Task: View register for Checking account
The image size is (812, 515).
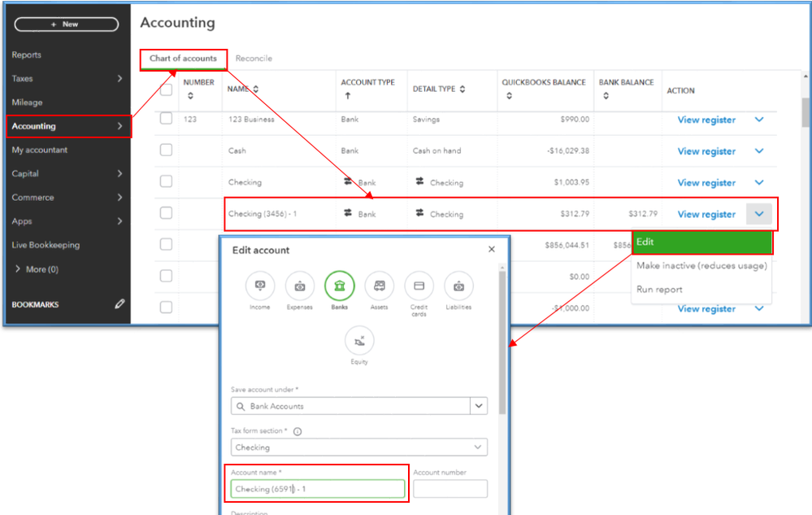Action: pos(706,183)
